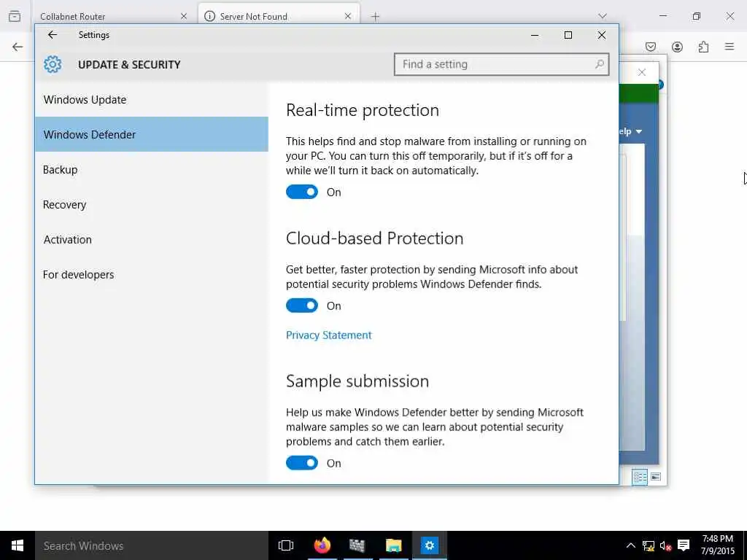Click the search magnifier in Find a setting

pyautogui.click(x=600, y=64)
